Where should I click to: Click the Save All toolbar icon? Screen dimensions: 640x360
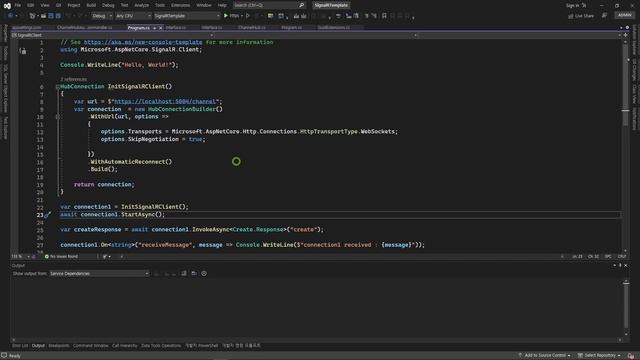coord(58,16)
